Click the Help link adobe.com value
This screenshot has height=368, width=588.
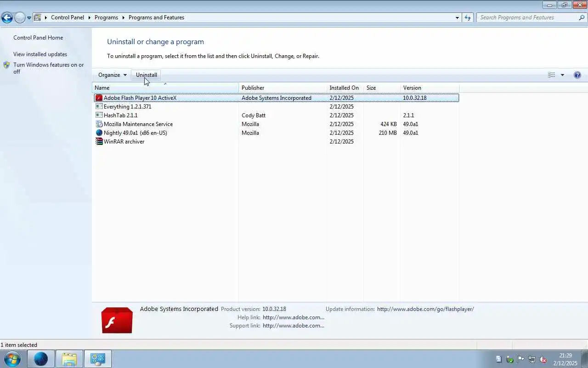[294, 317]
